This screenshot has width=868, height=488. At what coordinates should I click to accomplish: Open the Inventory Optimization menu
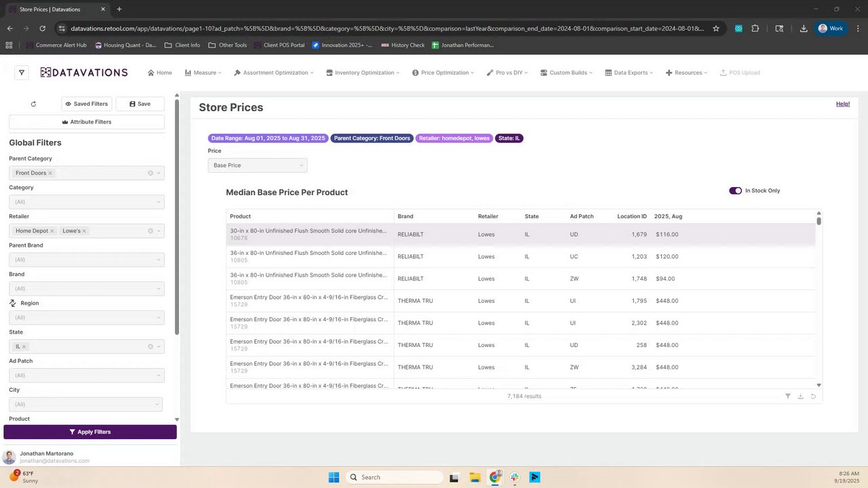363,73
